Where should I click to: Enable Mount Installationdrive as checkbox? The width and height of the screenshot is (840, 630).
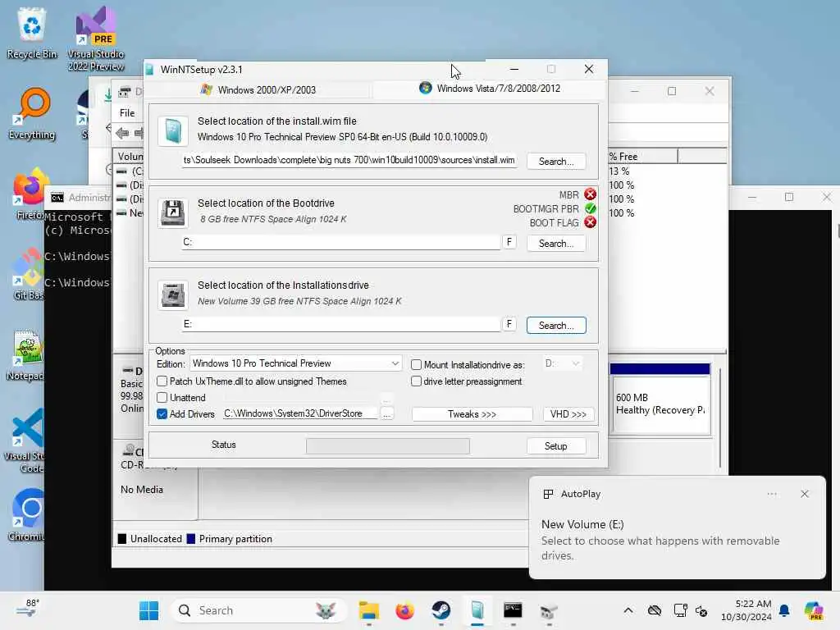tap(416, 365)
